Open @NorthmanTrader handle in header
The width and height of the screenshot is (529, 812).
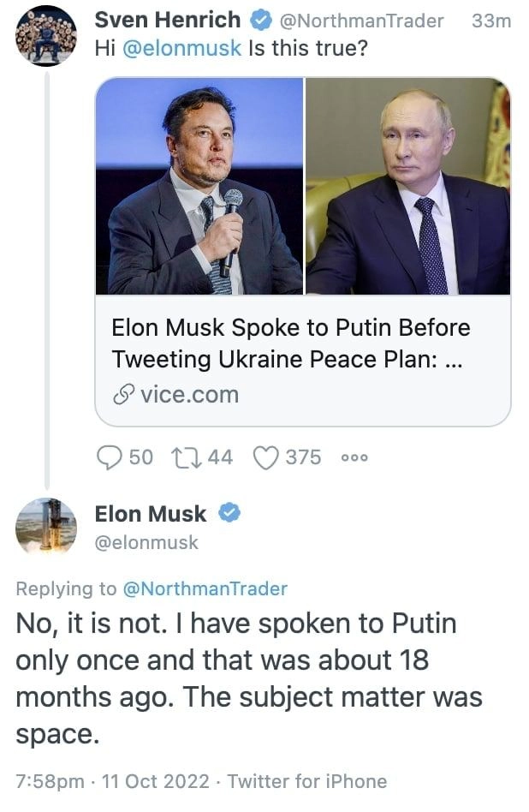(x=361, y=21)
